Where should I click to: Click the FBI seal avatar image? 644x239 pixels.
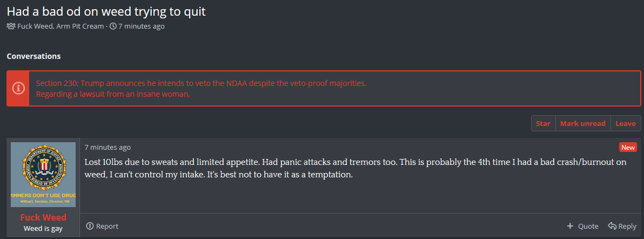(x=43, y=174)
